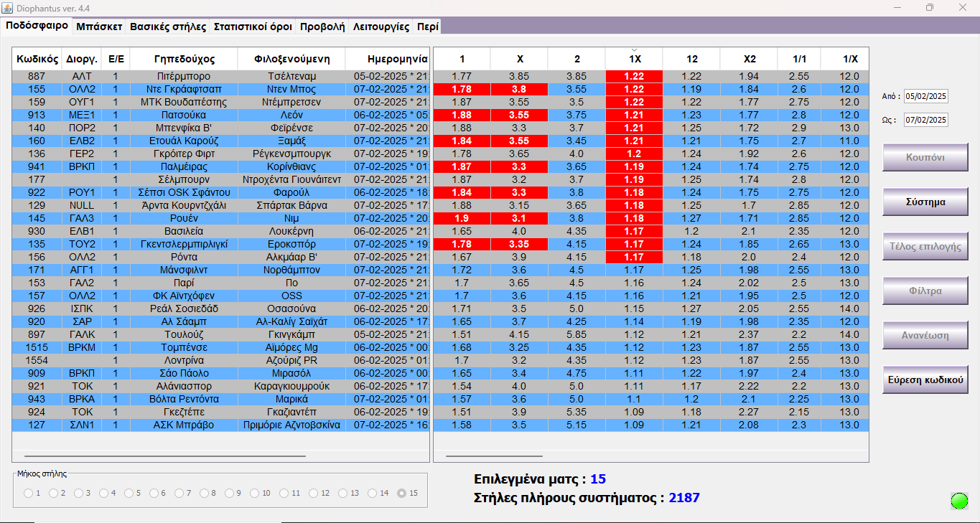Viewport: 980px width, 523px height.
Task: Click the Παλμέιρας home team cell
Action: coord(184,166)
